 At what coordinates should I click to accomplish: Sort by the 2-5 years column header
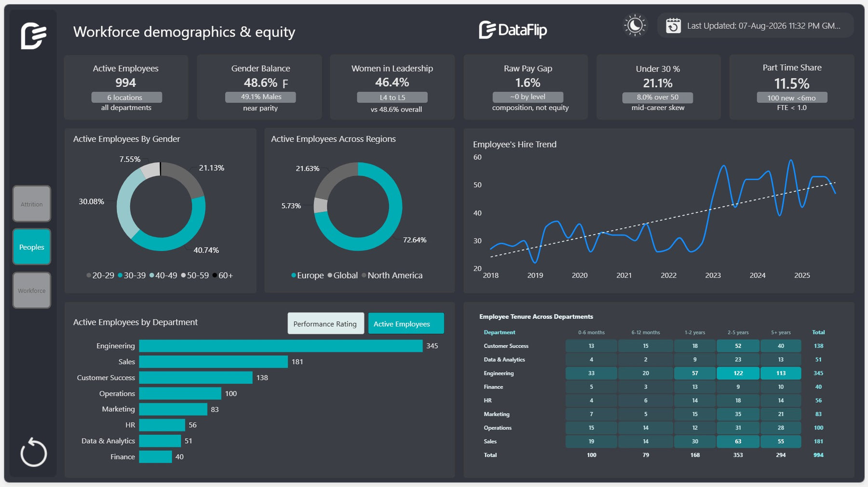click(738, 332)
